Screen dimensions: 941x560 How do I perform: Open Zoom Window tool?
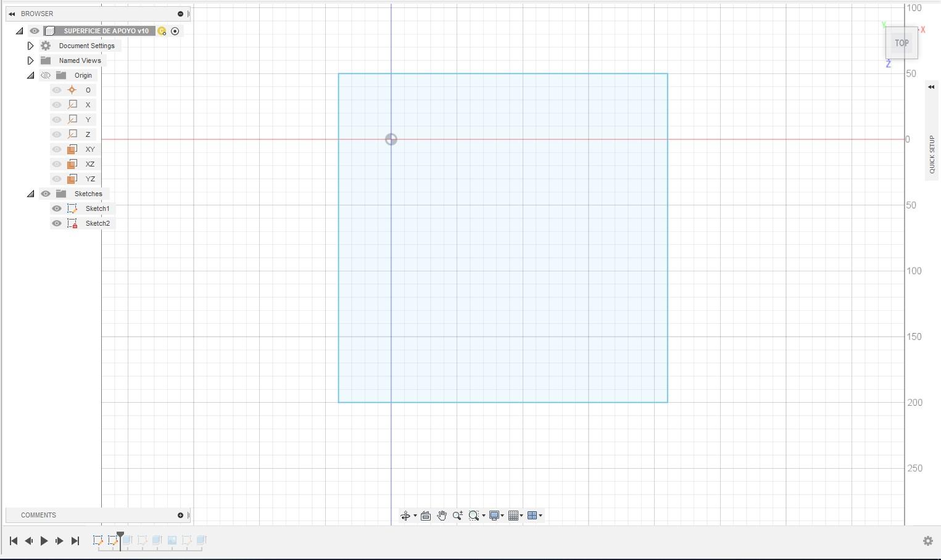(474, 516)
